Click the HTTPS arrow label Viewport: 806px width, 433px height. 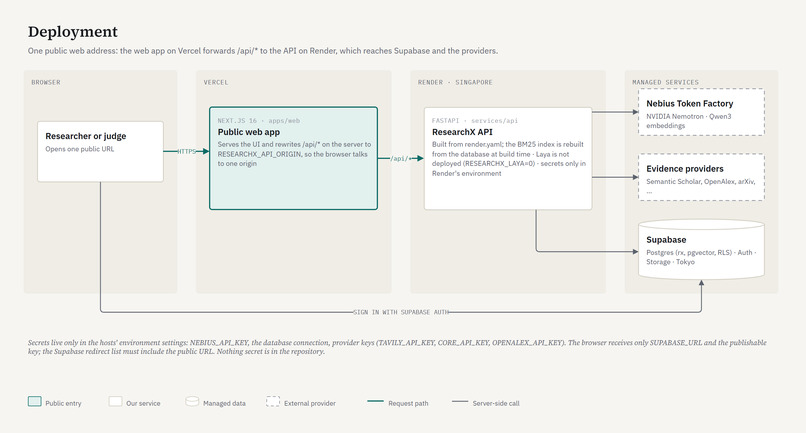click(x=187, y=151)
